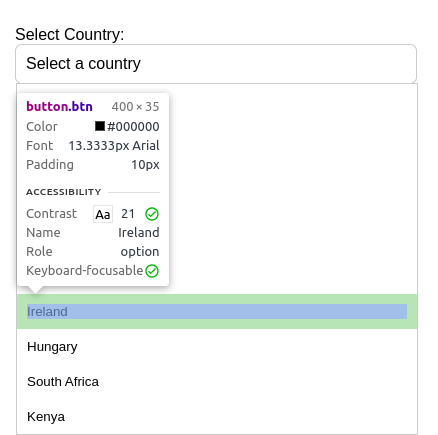Pick Hungary in the dropdown list
This screenshot has height=435, width=438.
(x=217, y=347)
